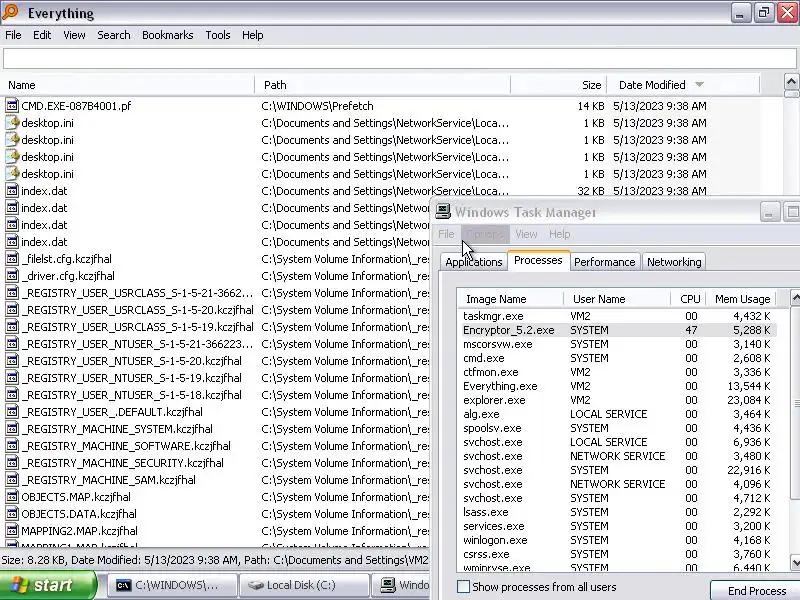This screenshot has height=600, width=800.
Task: Sort Everything results by Size column
Action: pyautogui.click(x=559, y=85)
